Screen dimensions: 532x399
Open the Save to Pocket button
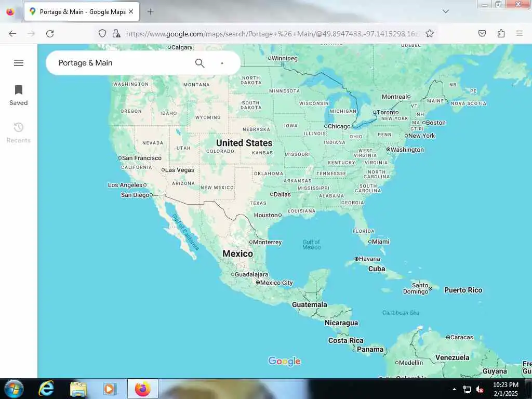tap(482, 33)
